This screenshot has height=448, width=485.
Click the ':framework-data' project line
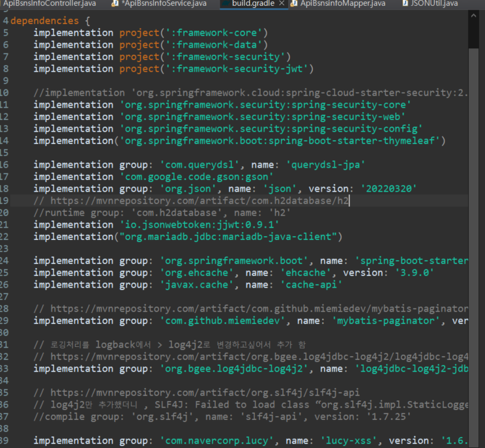tap(151, 45)
